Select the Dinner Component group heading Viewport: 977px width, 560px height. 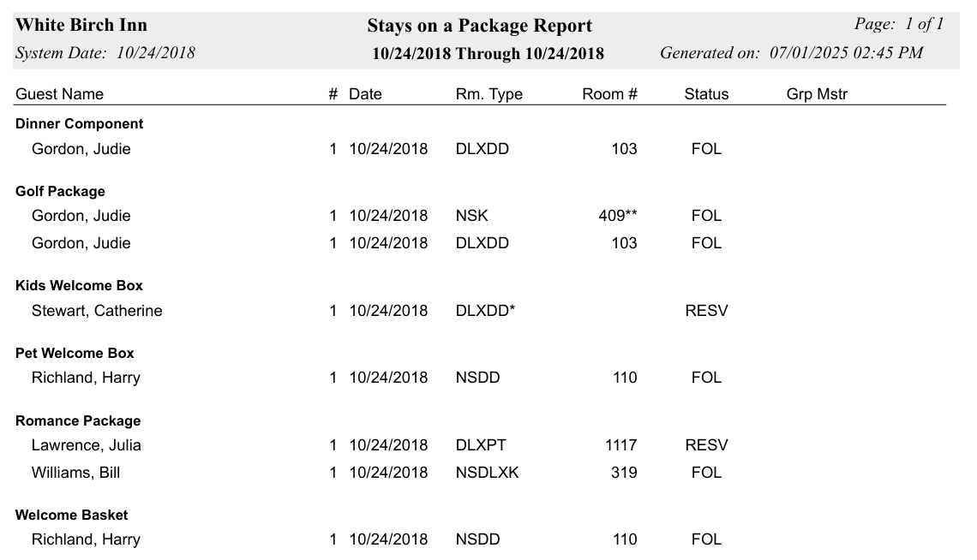tap(79, 124)
